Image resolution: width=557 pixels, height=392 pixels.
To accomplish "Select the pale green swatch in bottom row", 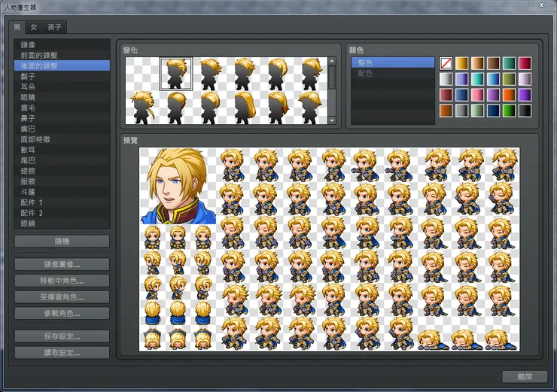I will point(477,111).
